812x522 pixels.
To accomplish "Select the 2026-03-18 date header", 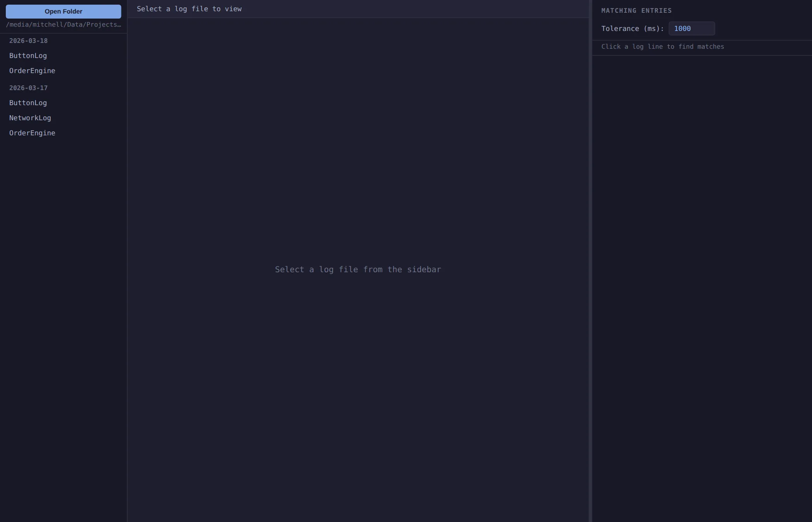I will 28,41.
